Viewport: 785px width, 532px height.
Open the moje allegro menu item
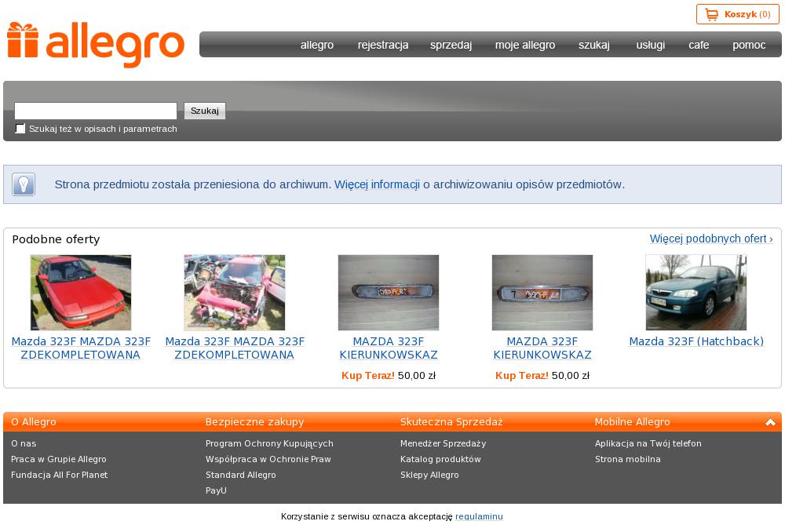[525, 45]
